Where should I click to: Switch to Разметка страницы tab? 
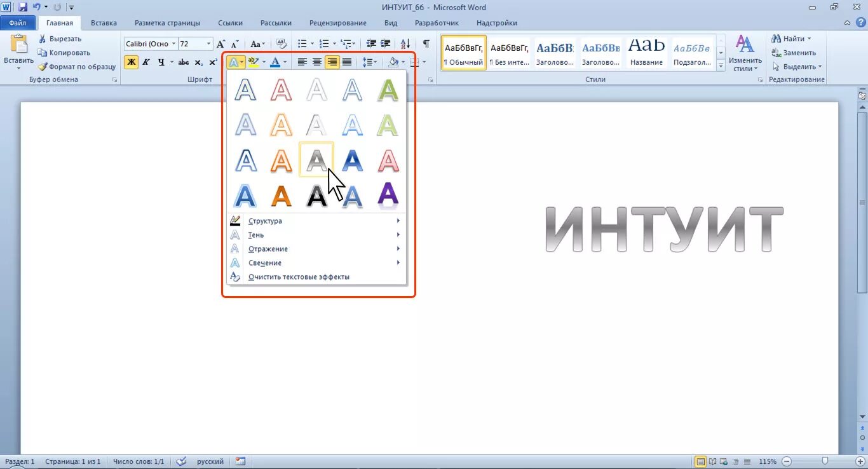167,23
